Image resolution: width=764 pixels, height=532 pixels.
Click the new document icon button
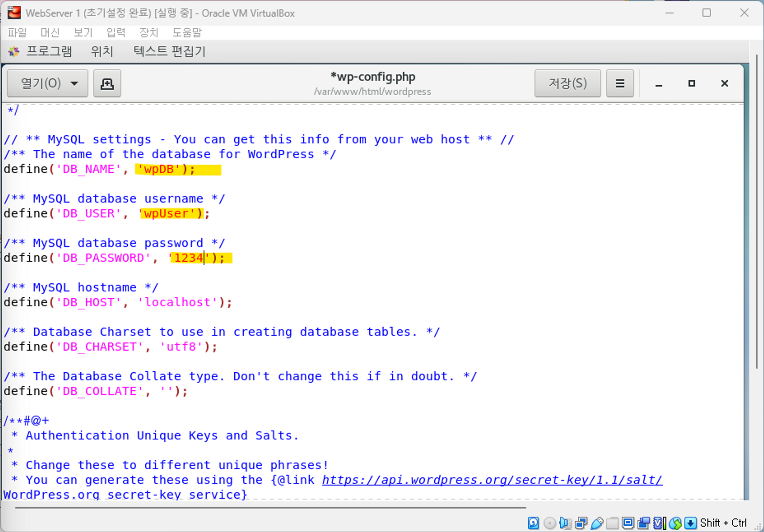[x=107, y=83]
